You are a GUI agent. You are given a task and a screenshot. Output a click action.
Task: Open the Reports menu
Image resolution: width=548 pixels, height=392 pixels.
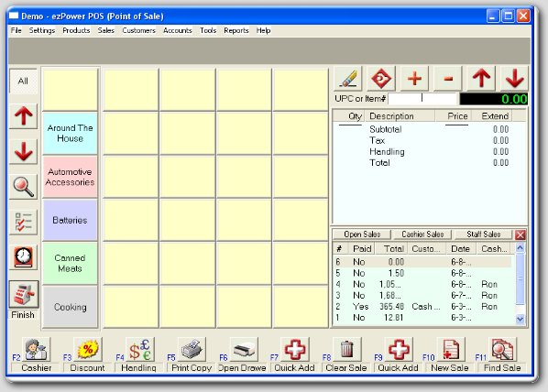pos(236,30)
